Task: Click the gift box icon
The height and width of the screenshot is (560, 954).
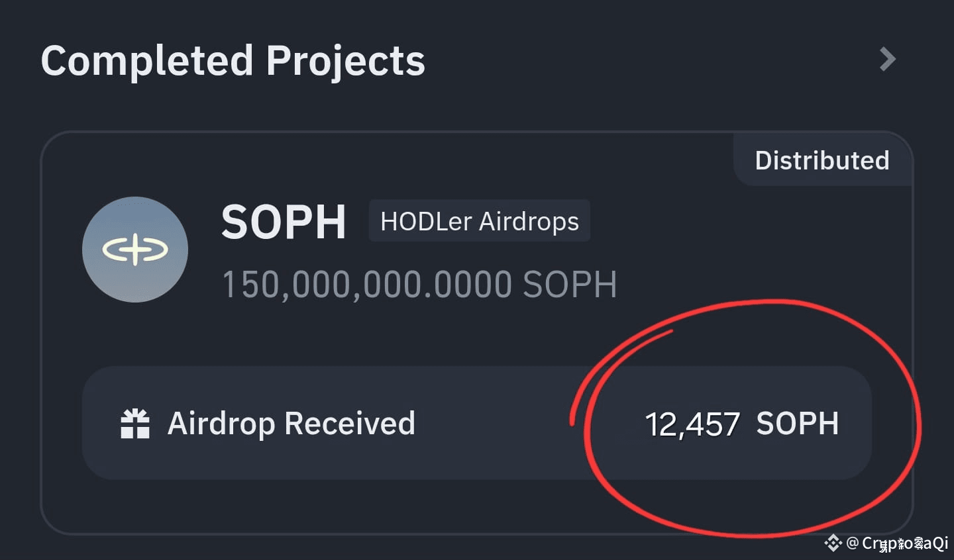Action: pos(135,424)
